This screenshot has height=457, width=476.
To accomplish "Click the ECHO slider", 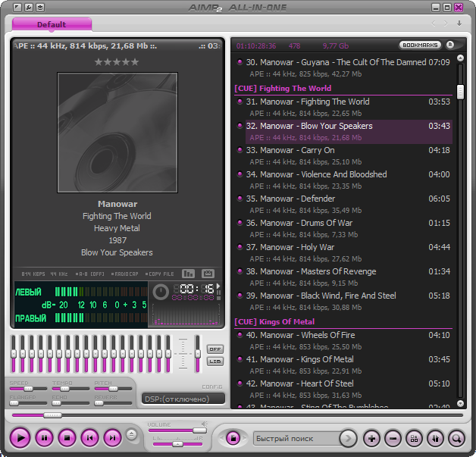I will (70, 403).
